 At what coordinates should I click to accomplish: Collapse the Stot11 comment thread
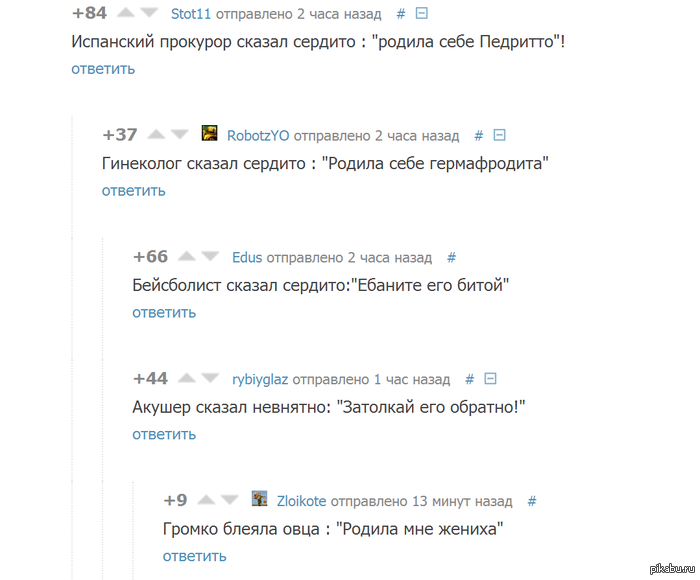tap(422, 13)
